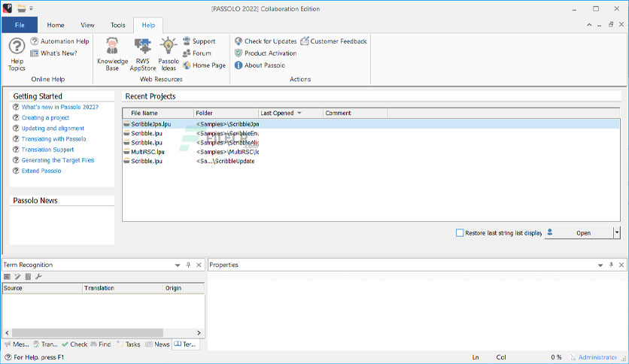The width and height of the screenshot is (629, 364).
Task: Click the Administrator user status entry
Action: [x=594, y=357]
